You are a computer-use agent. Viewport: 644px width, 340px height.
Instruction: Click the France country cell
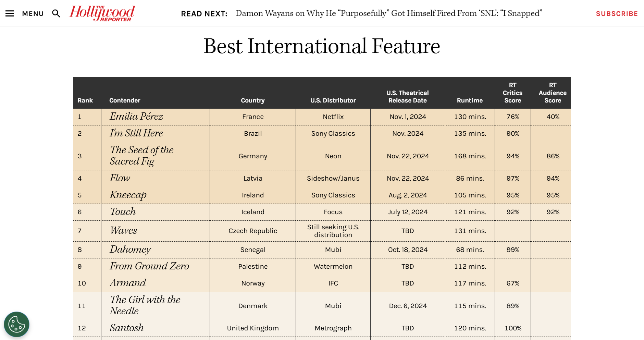(253, 117)
